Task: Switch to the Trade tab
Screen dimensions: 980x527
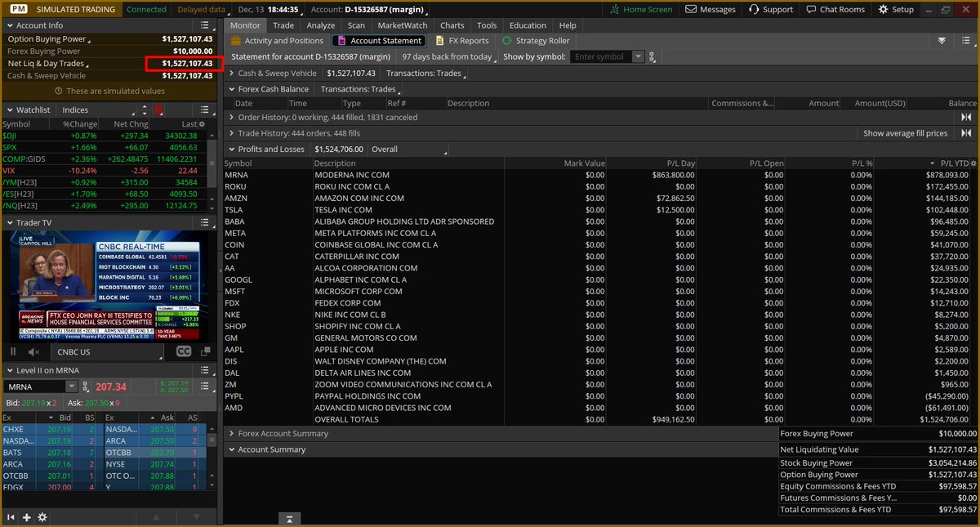Action: click(x=283, y=25)
